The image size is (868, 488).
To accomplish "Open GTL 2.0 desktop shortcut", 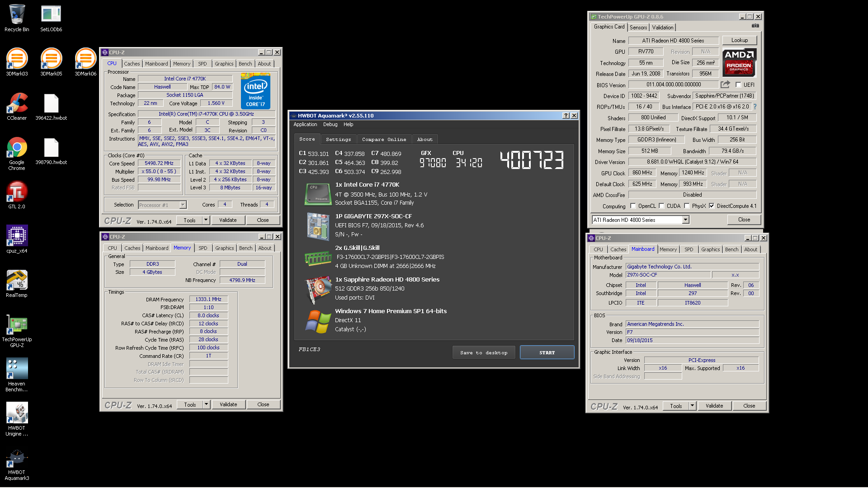I will (x=17, y=195).
